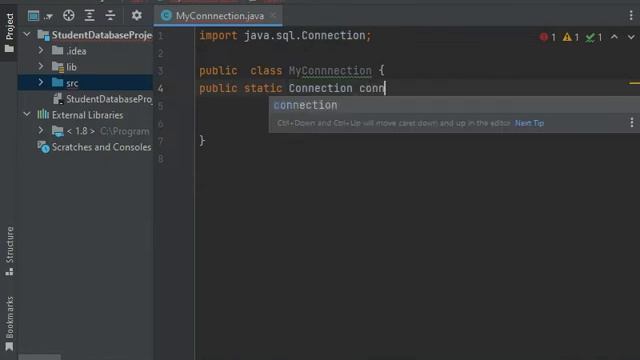Select the .idea folder row
The width and height of the screenshot is (640, 360).
point(85,51)
